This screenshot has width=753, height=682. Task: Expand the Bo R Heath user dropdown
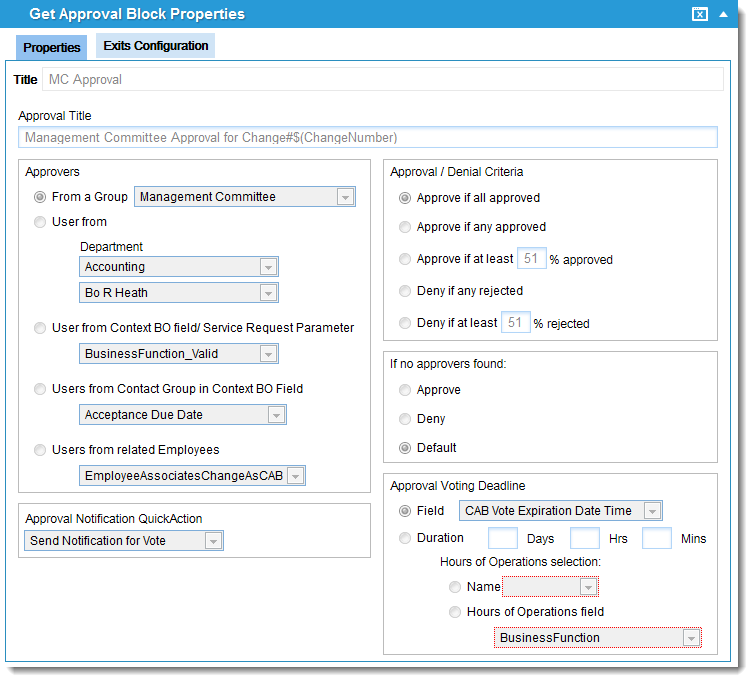(267, 293)
